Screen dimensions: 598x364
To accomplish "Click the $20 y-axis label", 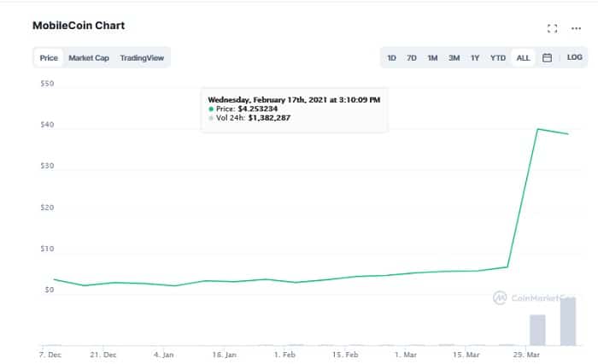I will click(47, 208).
